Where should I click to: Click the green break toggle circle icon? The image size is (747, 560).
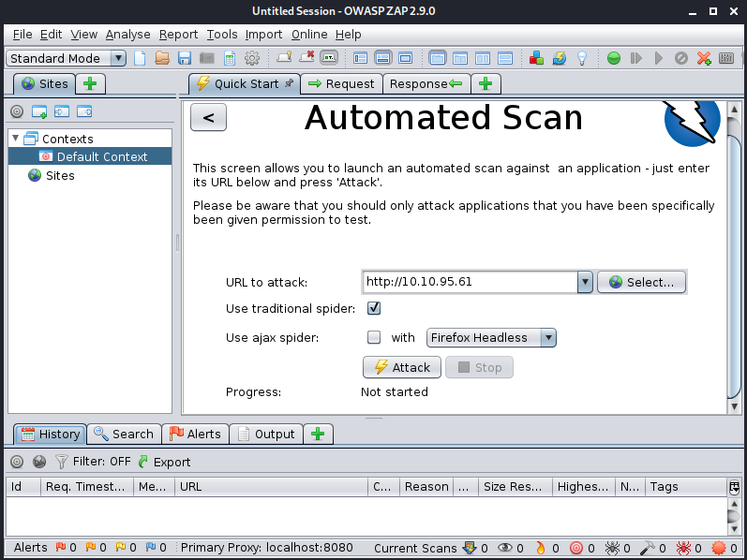[x=614, y=58]
